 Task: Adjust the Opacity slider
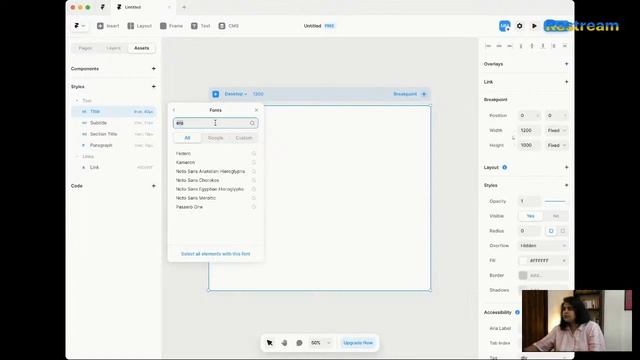tap(556, 201)
